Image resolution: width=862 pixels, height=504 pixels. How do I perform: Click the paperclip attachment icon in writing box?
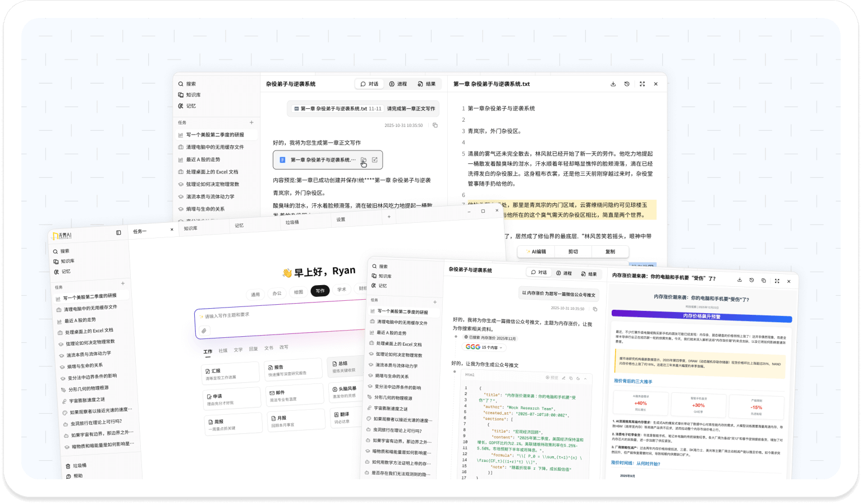pyautogui.click(x=204, y=331)
